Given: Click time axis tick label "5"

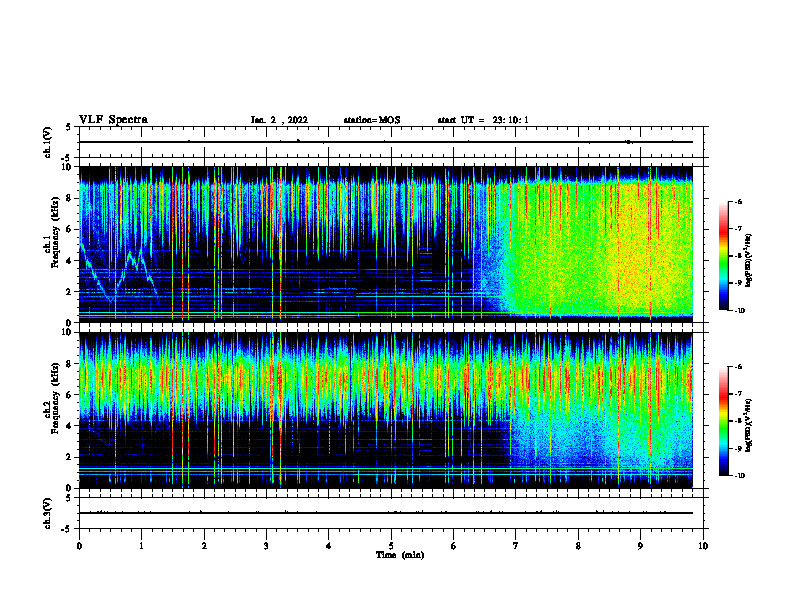Looking at the screenshot, I should coord(391,546).
